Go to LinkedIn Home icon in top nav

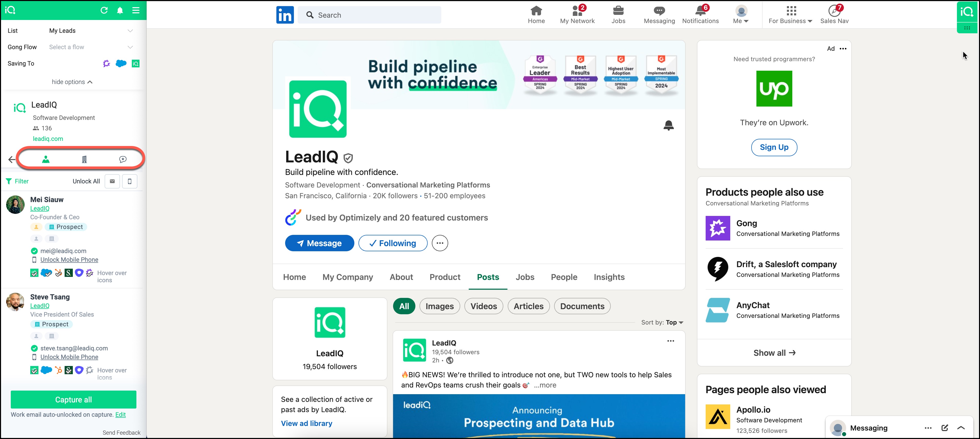(536, 15)
